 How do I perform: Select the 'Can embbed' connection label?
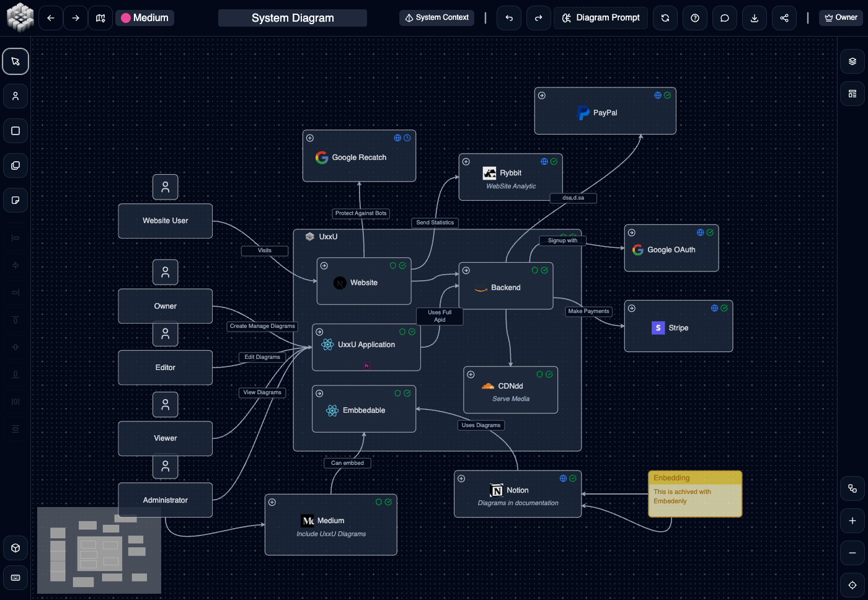click(348, 463)
